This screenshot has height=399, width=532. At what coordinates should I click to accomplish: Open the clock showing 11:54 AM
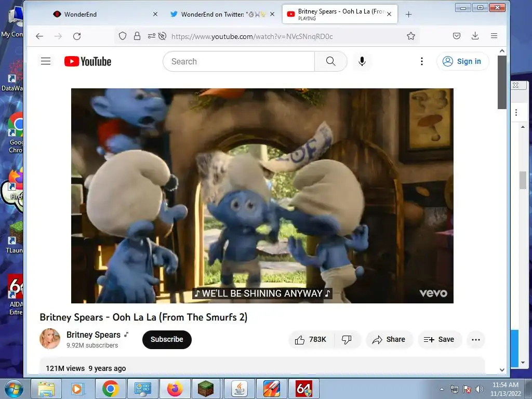click(506, 389)
